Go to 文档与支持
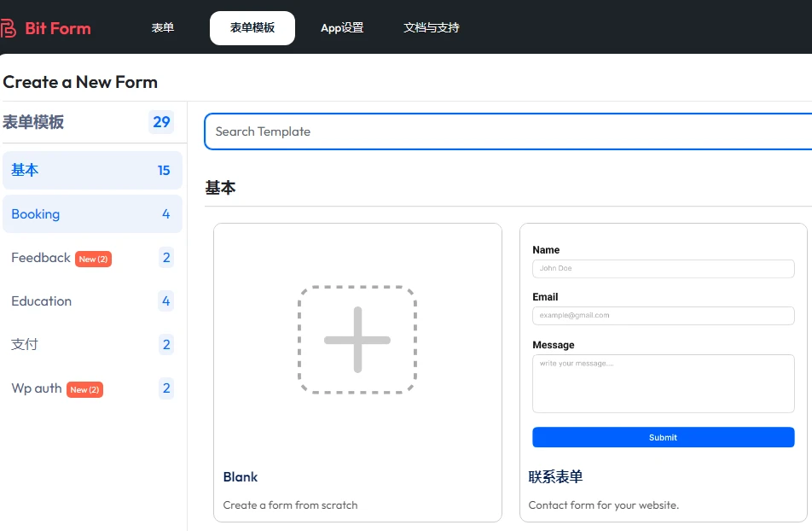The image size is (812, 531). click(x=432, y=27)
